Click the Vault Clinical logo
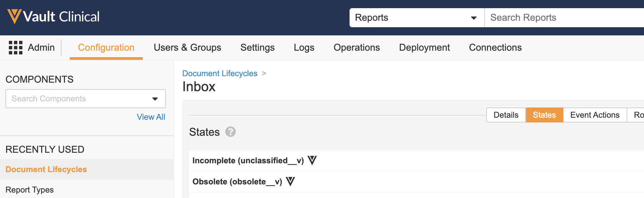Viewport: 644px width, 198px height. (53, 17)
